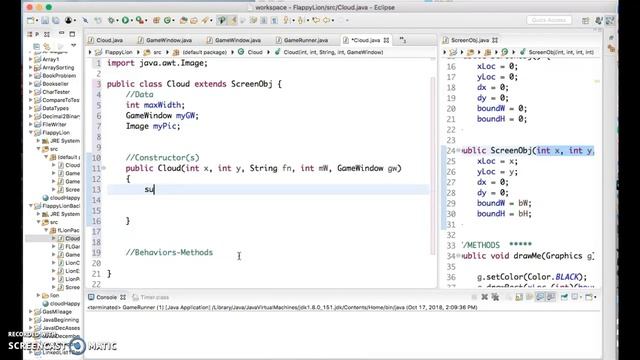Show hidden editor tabs overflow list
This screenshot has width=640, height=360.
pos(403,40)
